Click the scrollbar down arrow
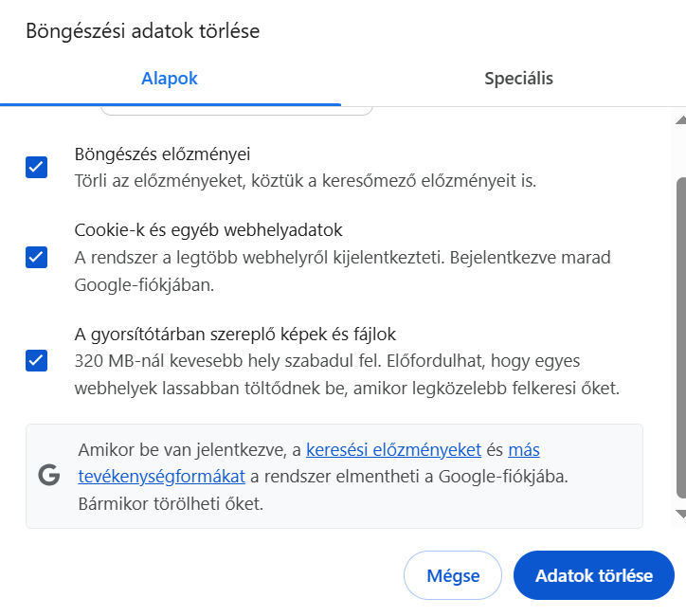The width and height of the screenshot is (686, 616). (x=679, y=514)
